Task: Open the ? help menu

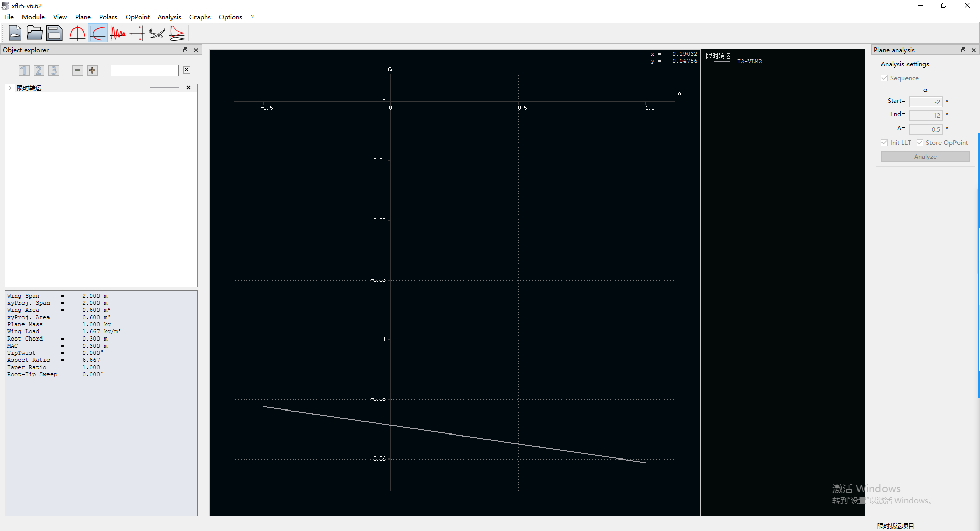Action: pos(252,17)
